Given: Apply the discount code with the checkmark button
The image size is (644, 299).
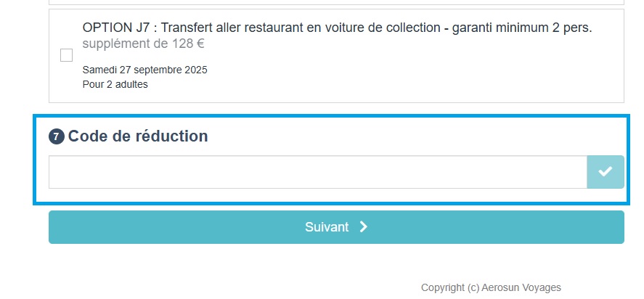Looking at the screenshot, I should [x=605, y=172].
